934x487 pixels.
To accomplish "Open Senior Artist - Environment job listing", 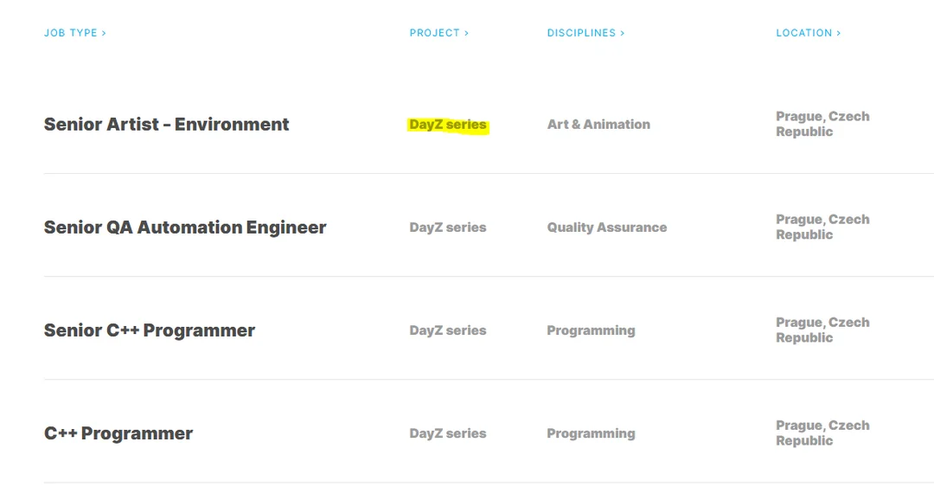I will coord(166,125).
